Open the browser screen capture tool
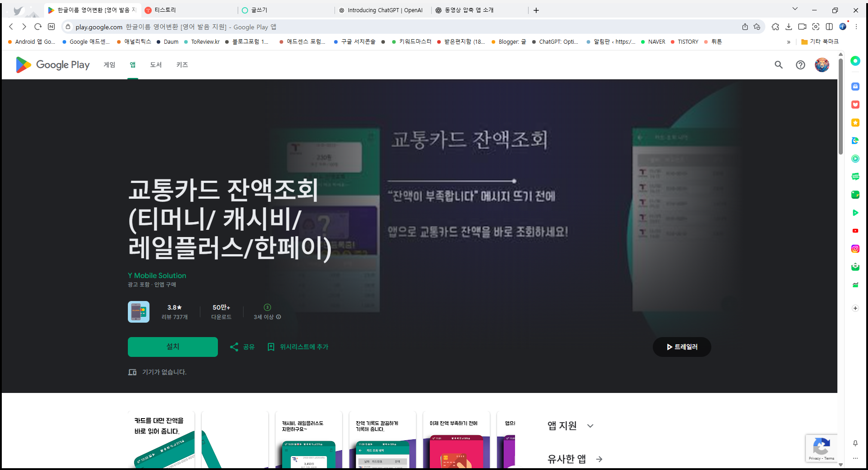 [816, 27]
